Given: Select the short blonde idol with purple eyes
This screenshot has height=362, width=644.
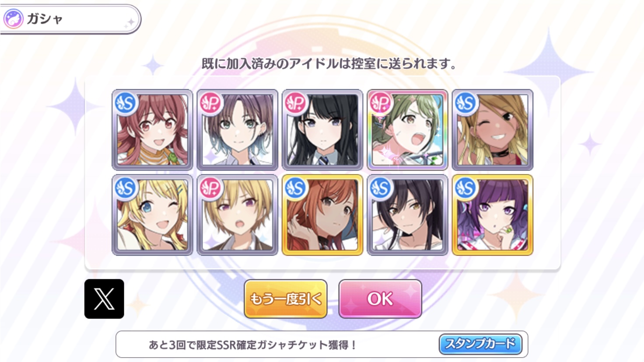Looking at the screenshot, I should pyautogui.click(x=237, y=215).
